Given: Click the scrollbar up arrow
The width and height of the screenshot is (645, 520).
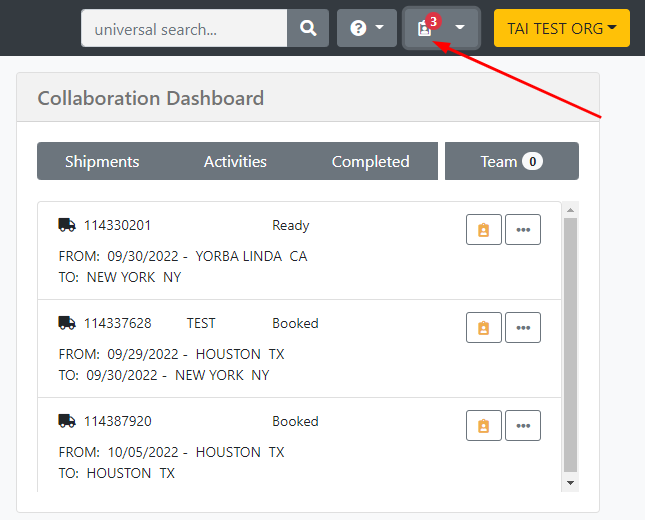Looking at the screenshot, I should 570,210.
